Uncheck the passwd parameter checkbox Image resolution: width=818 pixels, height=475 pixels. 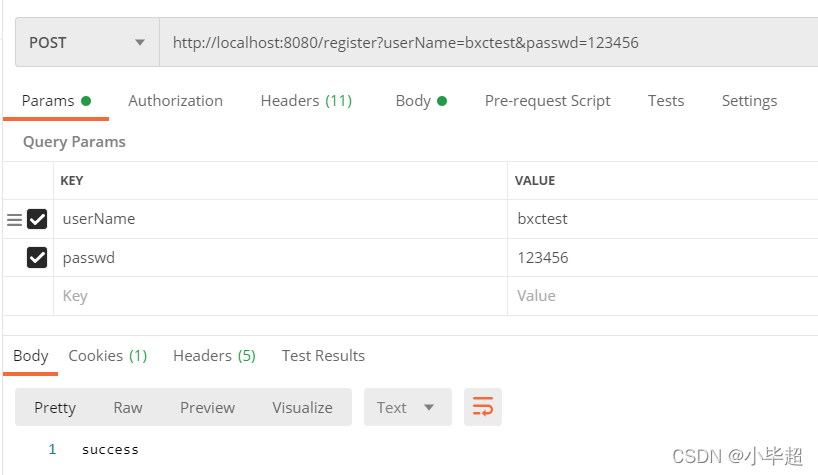[x=37, y=258]
